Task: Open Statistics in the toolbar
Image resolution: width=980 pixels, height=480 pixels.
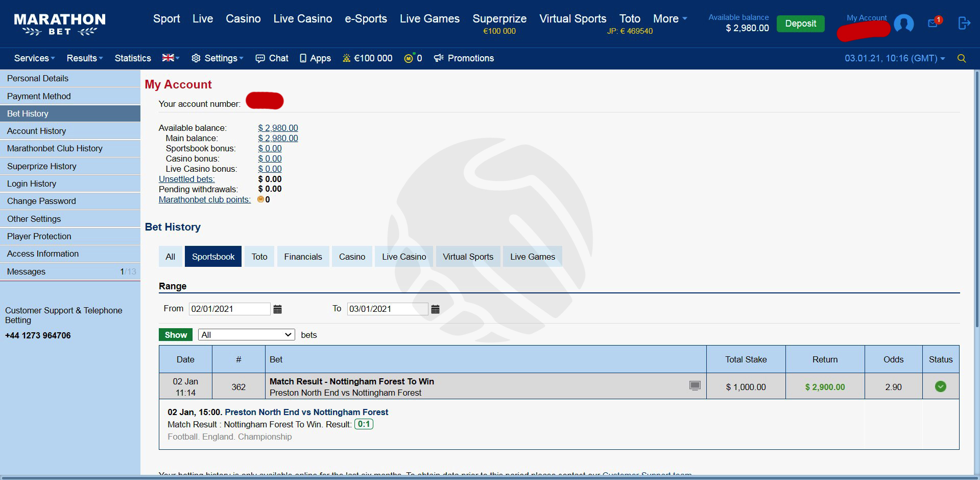Action: pos(133,58)
